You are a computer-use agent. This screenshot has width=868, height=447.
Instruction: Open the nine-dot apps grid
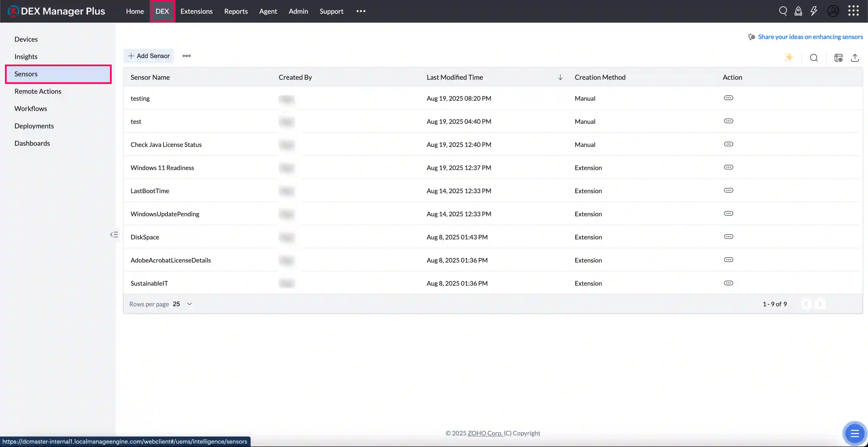853,11
